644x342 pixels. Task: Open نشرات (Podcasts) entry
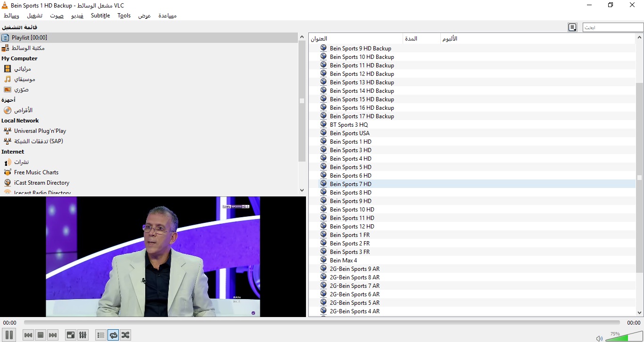[x=149, y=162]
